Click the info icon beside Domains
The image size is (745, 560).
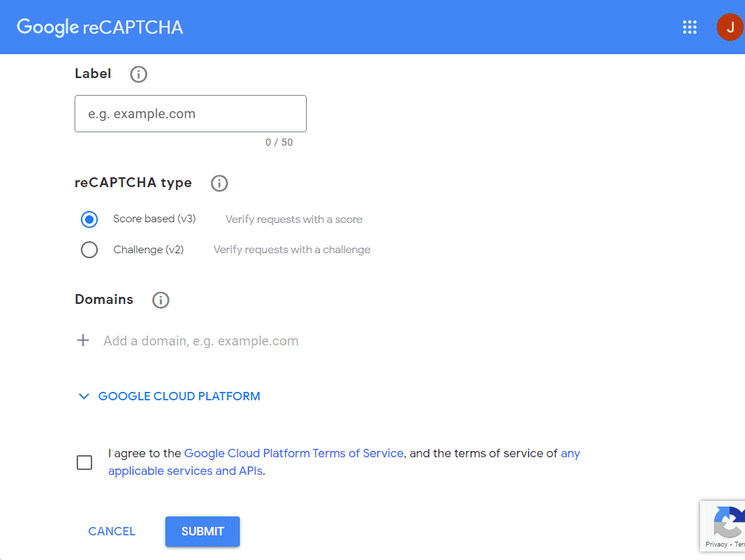tap(160, 300)
